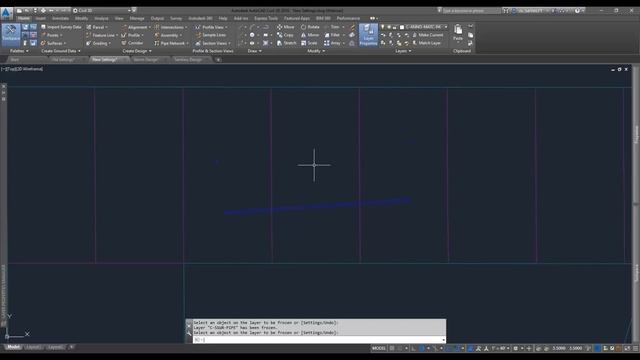Select the Mirror tool
The height and width of the screenshot is (360, 640).
point(309,35)
